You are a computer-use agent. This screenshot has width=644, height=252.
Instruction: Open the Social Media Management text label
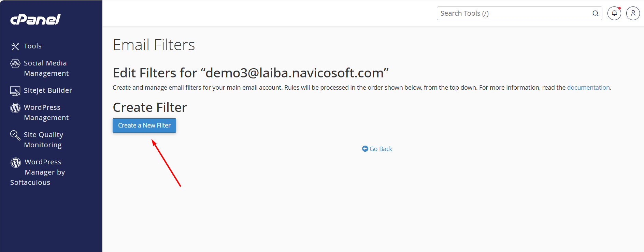click(46, 68)
